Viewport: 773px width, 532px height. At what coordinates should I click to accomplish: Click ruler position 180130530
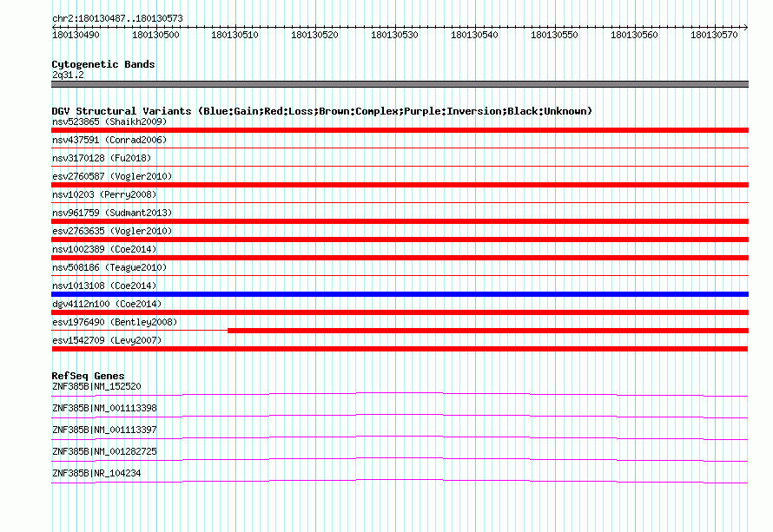(x=394, y=35)
